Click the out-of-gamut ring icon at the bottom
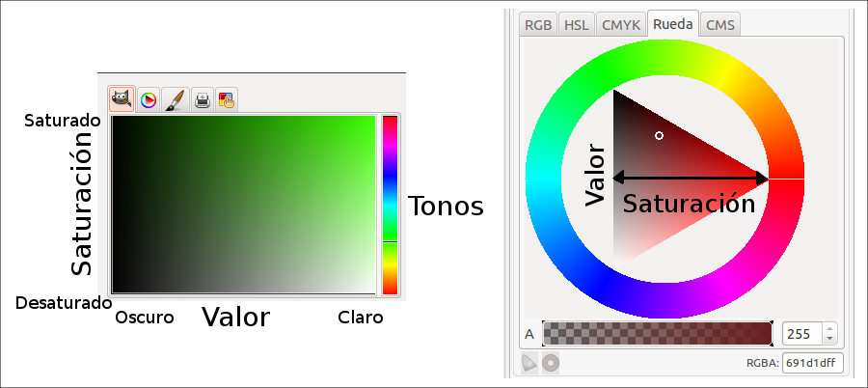 click(x=551, y=363)
